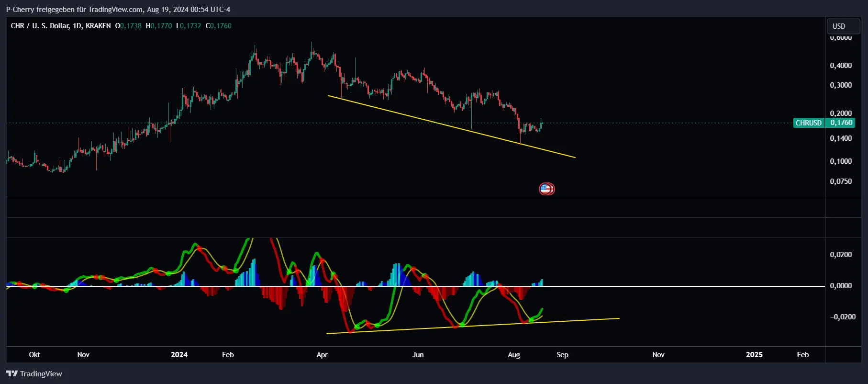Click the 0,2000 price scale label
Screen dimensions: 868x384
[841, 113]
